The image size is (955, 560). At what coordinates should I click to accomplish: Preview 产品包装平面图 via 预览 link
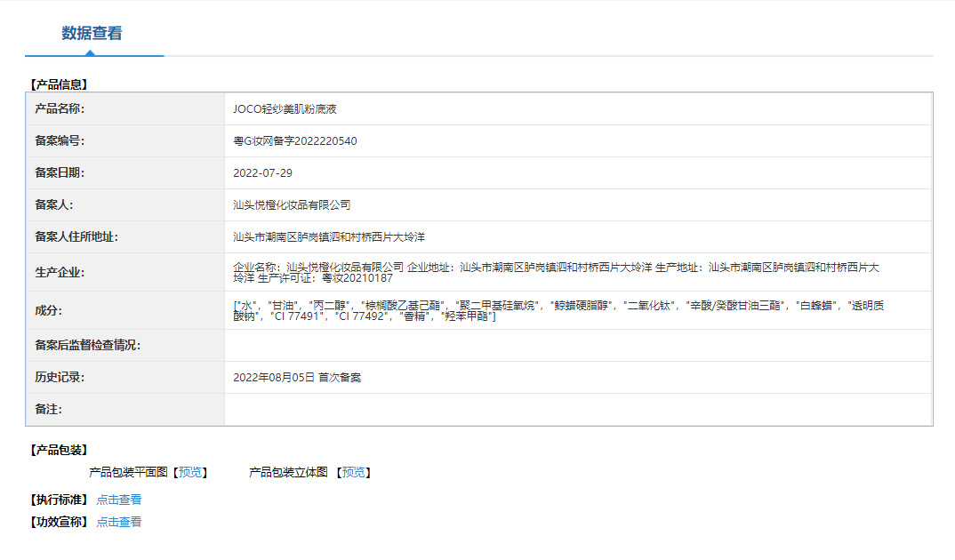point(190,472)
